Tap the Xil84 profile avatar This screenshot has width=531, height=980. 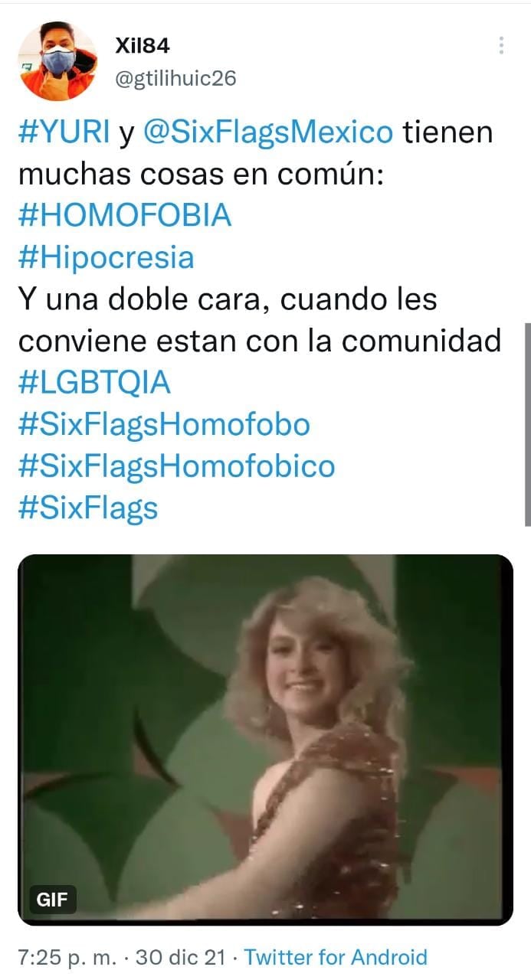click(x=57, y=61)
